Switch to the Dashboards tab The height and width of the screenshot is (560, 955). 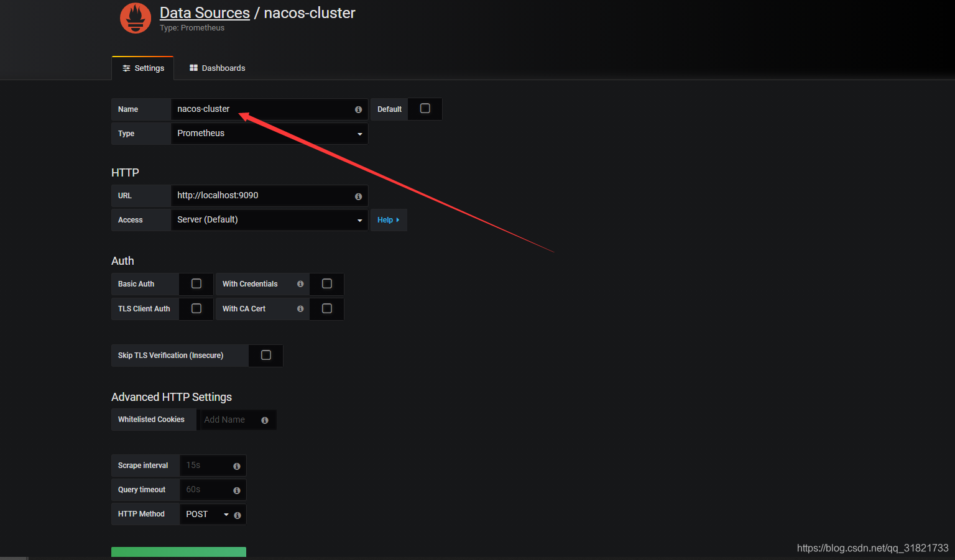click(x=217, y=68)
